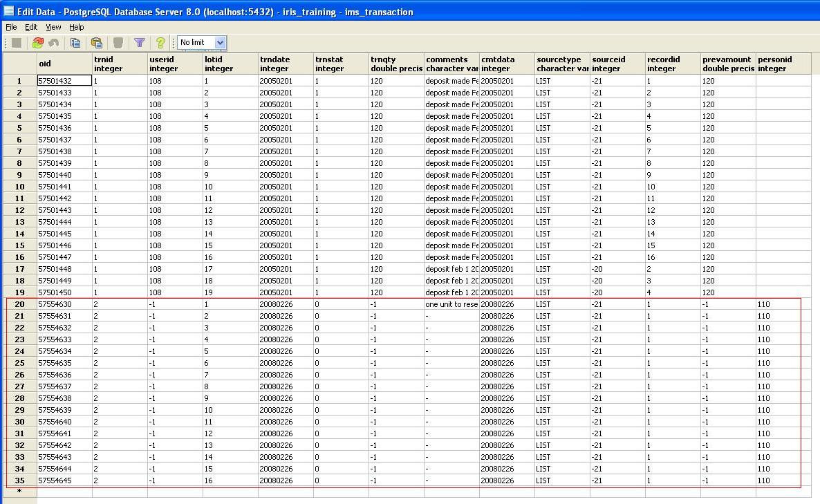The height and width of the screenshot is (504, 820).
Task: Click the Delete rows trash icon
Action: 118,43
